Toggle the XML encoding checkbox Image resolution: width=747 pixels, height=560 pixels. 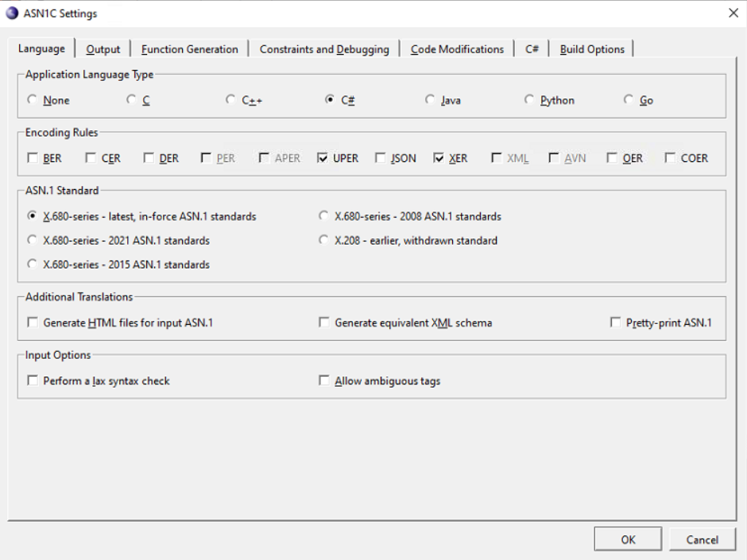point(497,157)
